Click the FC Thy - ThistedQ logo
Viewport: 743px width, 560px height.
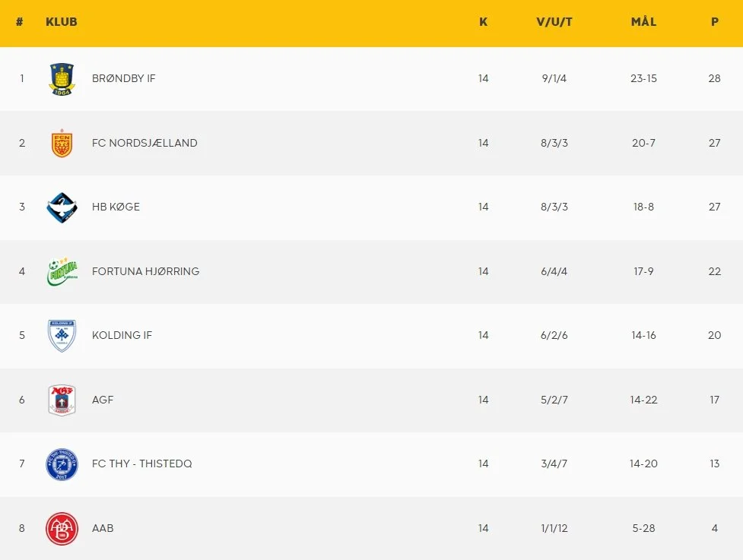tap(62, 464)
